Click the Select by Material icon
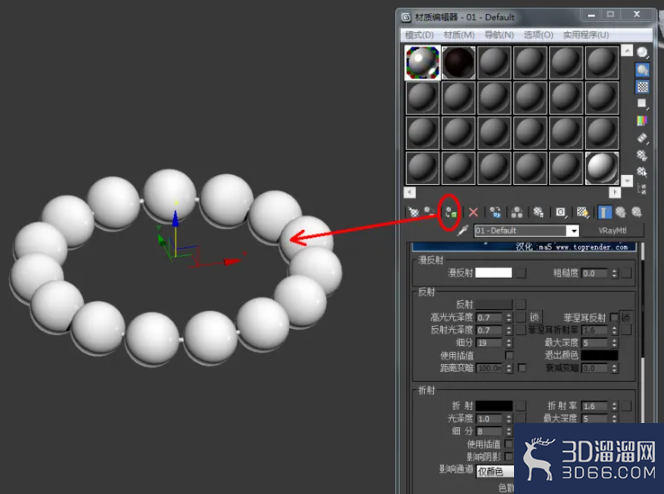This screenshot has width=664, height=494. 642,172
